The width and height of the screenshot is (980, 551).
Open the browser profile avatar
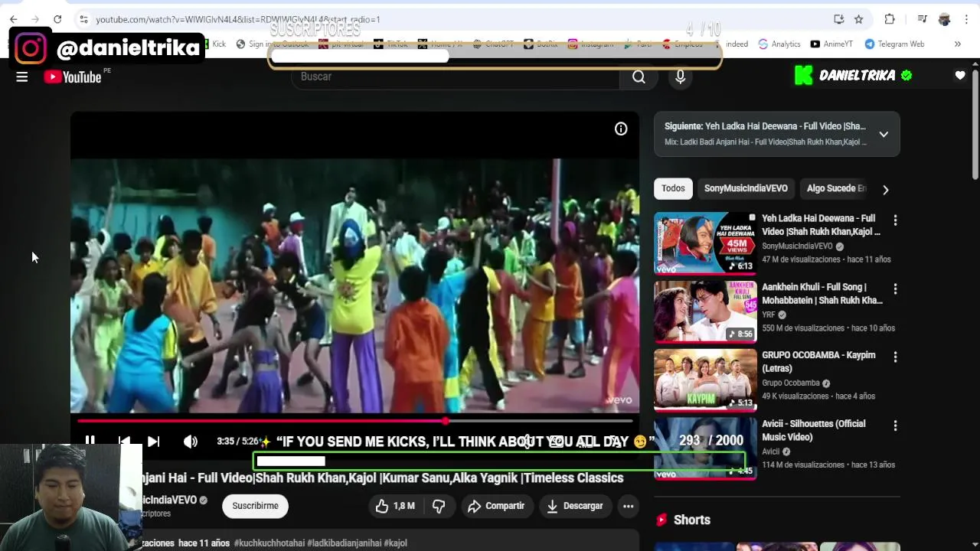pos(944,19)
